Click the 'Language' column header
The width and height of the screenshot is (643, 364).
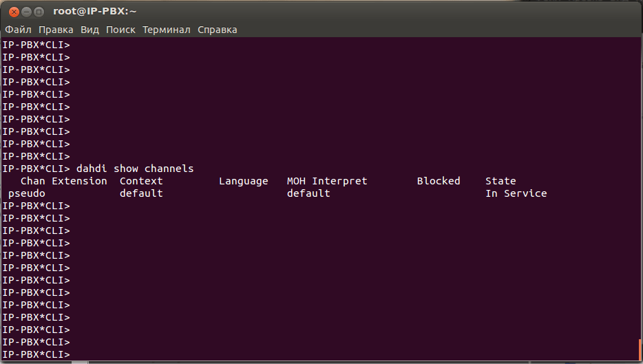pos(244,181)
